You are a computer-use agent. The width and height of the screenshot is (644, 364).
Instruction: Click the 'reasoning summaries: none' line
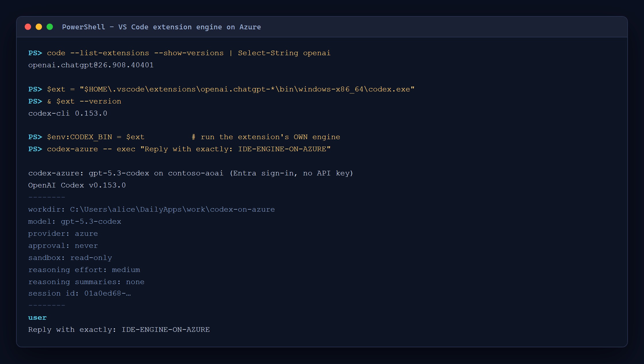click(86, 282)
